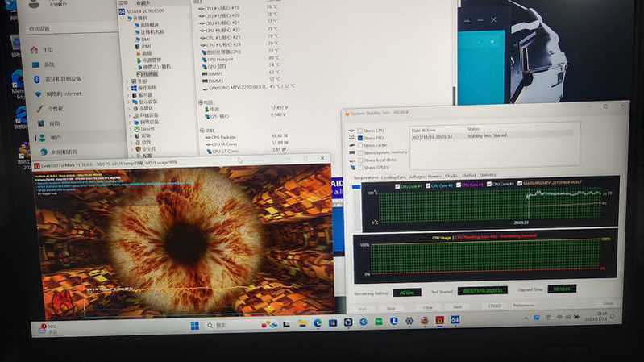Toggle CPU Core #3 graph checkbox
This screenshot has width=644, height=362.
click(x=459, y=185)
